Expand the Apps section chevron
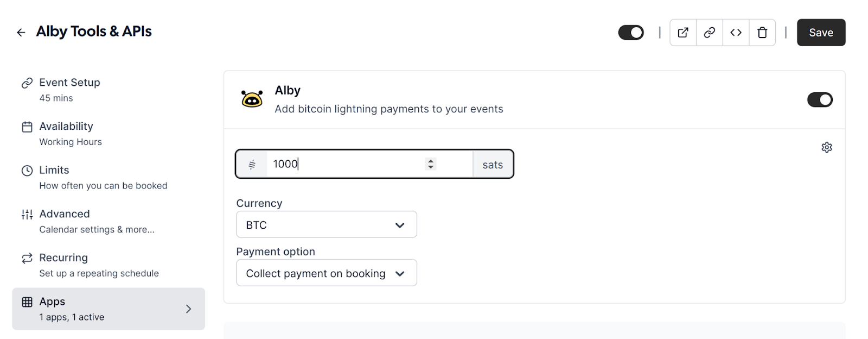The image size is (868, 339). (188, 309)
